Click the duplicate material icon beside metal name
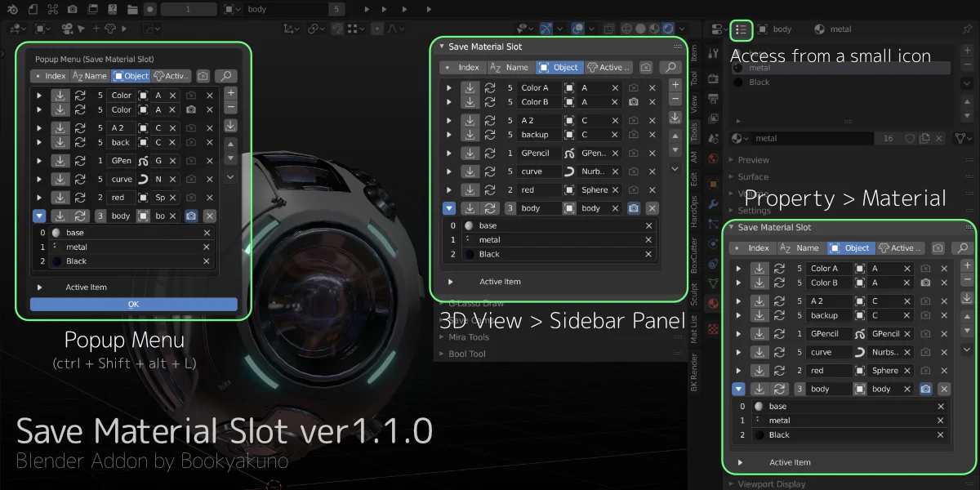The width and height of the screenshot is (980, 490). 924,138
